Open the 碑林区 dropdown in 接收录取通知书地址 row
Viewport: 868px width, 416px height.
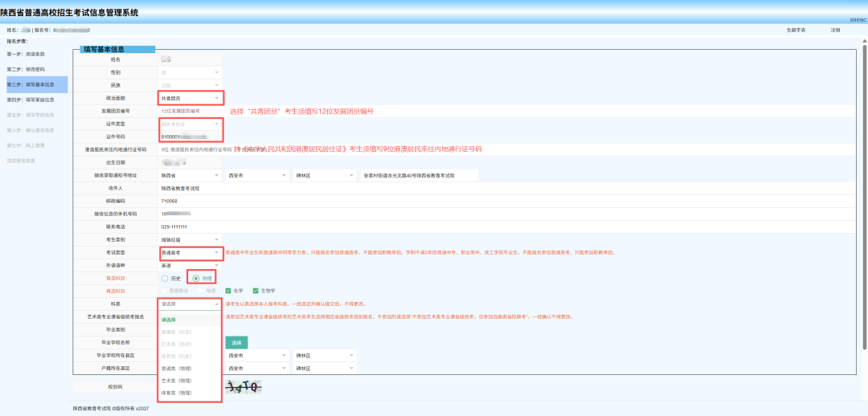point(325,175)
